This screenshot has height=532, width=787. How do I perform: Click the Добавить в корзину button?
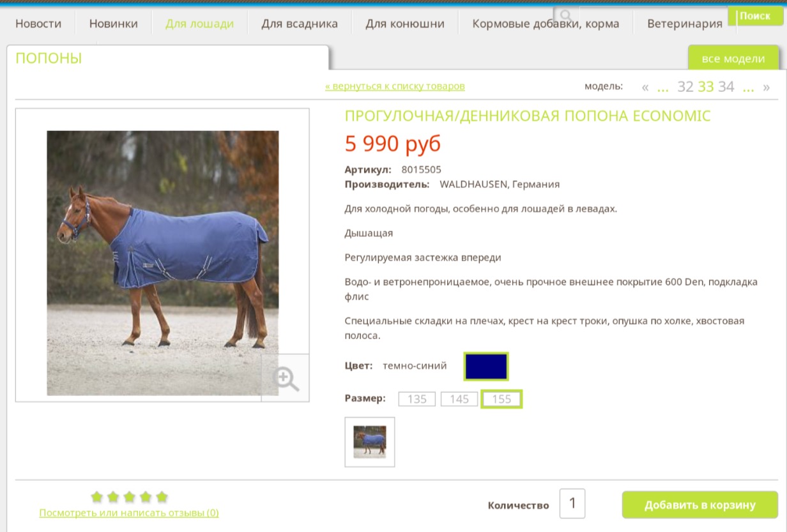[x=700, y=505]
